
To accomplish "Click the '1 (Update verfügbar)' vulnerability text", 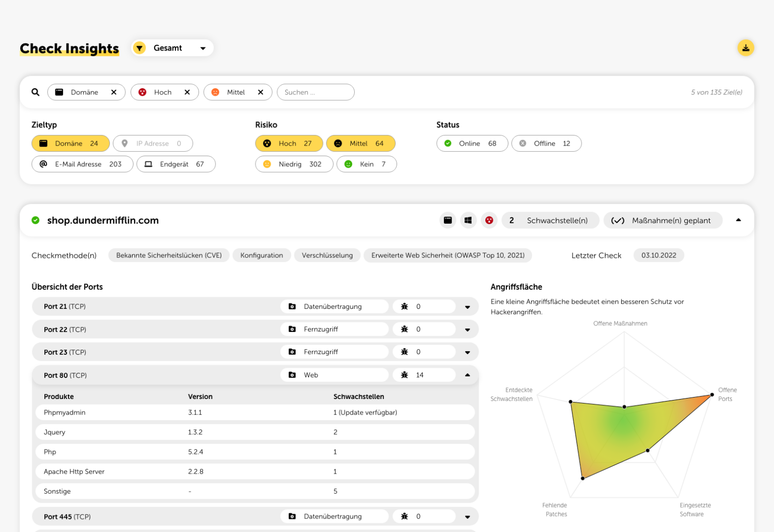I will click(x=365, y=413).
